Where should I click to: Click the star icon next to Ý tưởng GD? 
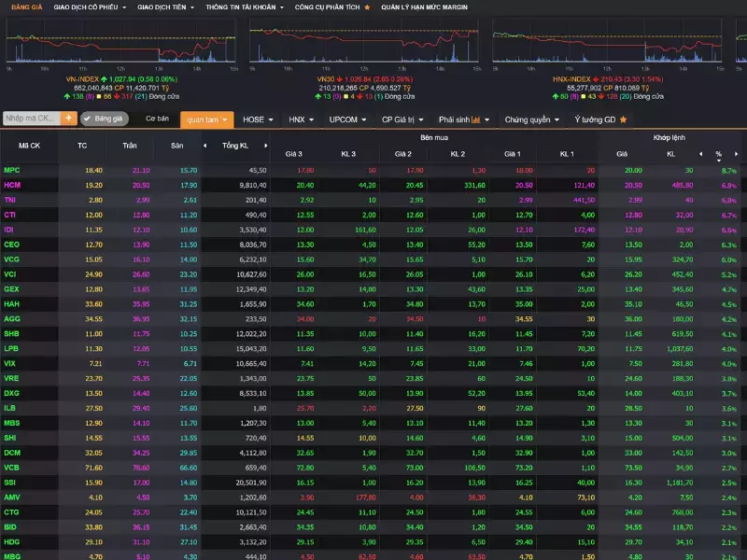623,119
